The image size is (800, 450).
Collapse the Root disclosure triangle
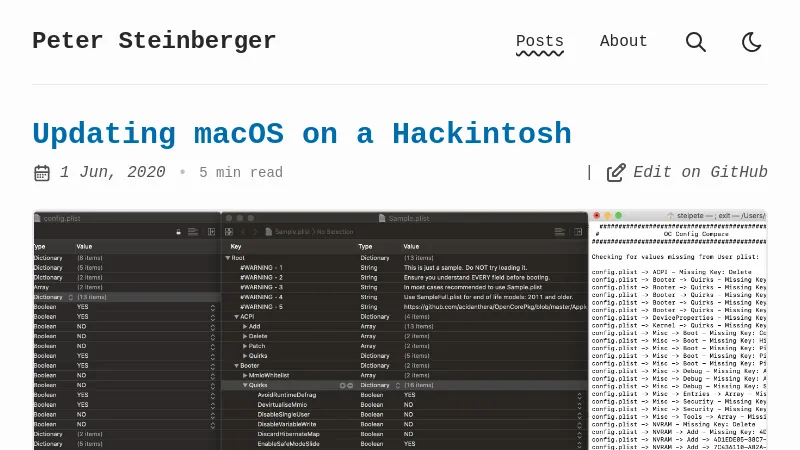click(228, 258)
